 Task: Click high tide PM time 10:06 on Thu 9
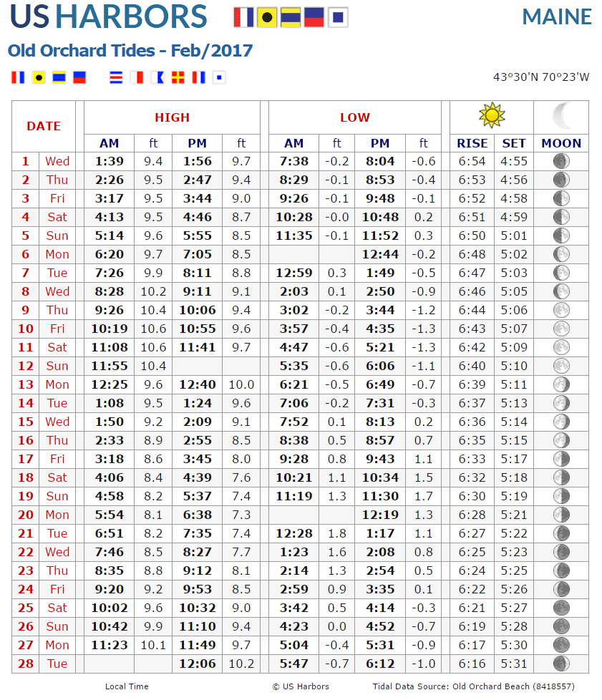pos(198,310)
